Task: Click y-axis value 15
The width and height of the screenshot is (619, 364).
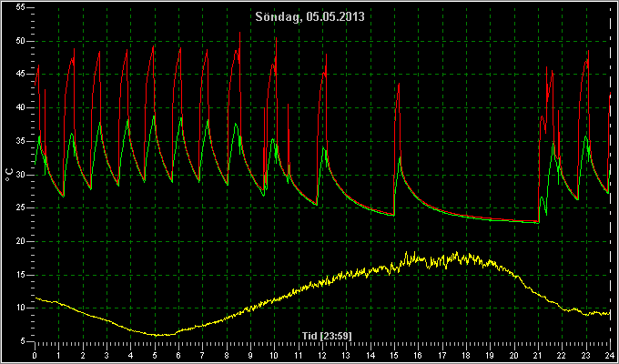Action: click(21, 275)
